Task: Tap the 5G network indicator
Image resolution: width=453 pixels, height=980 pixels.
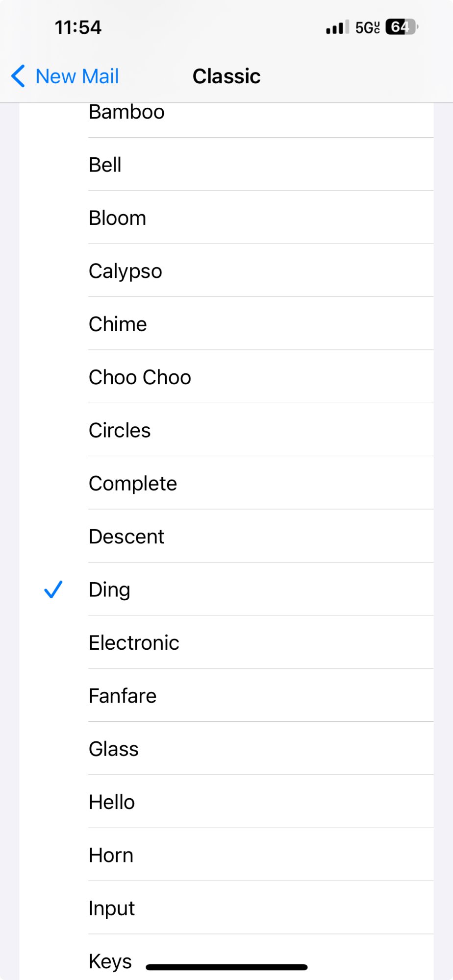Action: click(x=367, y=27)
